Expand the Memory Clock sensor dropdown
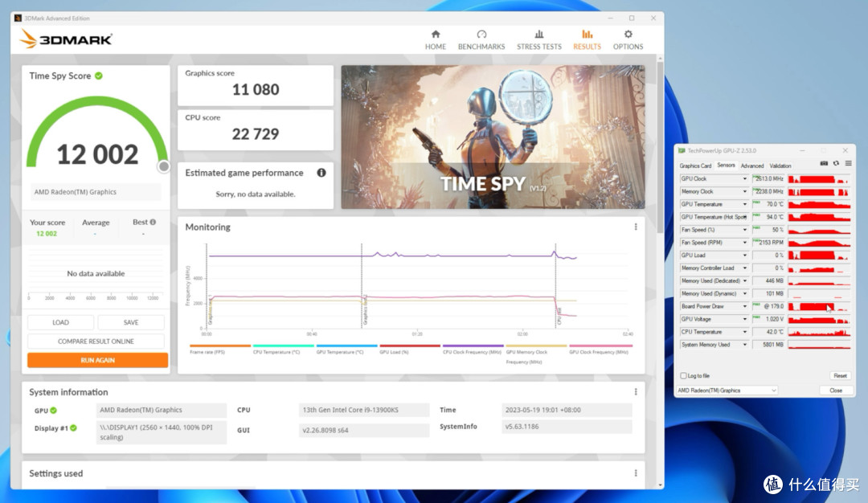The image size is (868, 503). [x=744, y=191]
